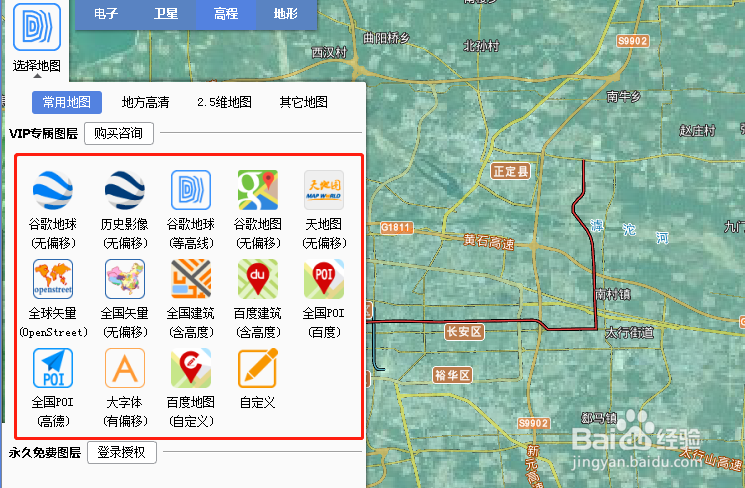Click the 永久免费图层 section heading
This screenshot has height=488, width=745.
(x=45, y=453)
